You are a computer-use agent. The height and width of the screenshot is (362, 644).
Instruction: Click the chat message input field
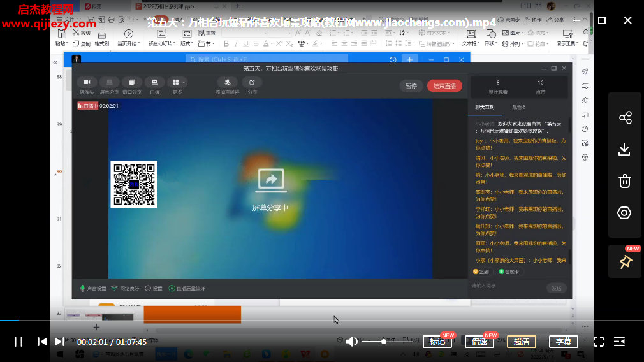click(x=508, y=286)
